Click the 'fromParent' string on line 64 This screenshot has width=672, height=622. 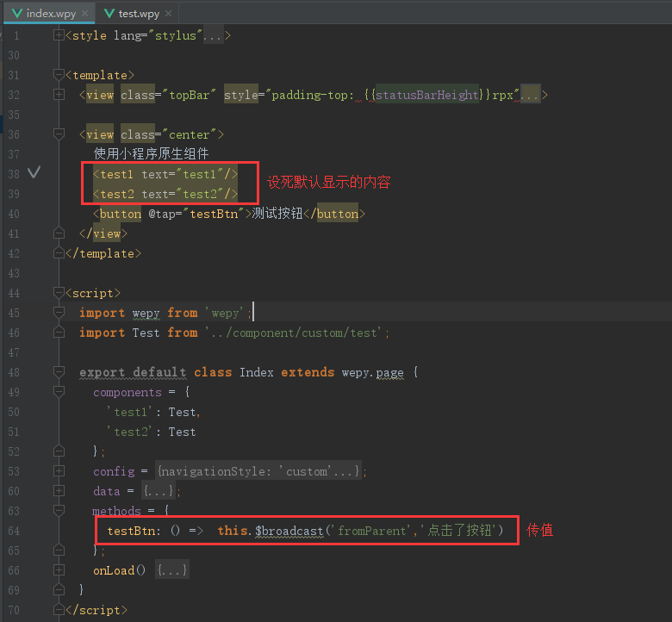371,531
